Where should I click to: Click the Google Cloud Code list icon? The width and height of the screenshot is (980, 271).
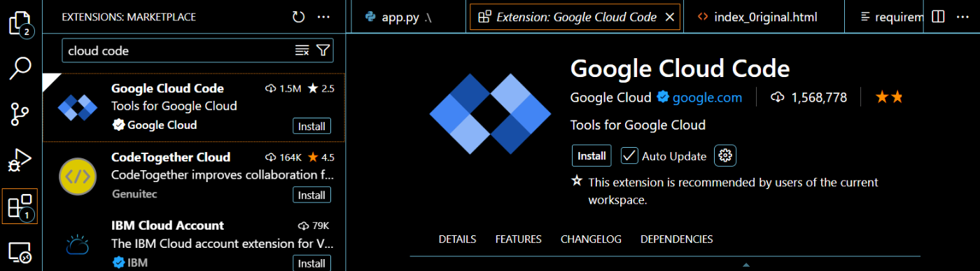click(x=77, y=108)
